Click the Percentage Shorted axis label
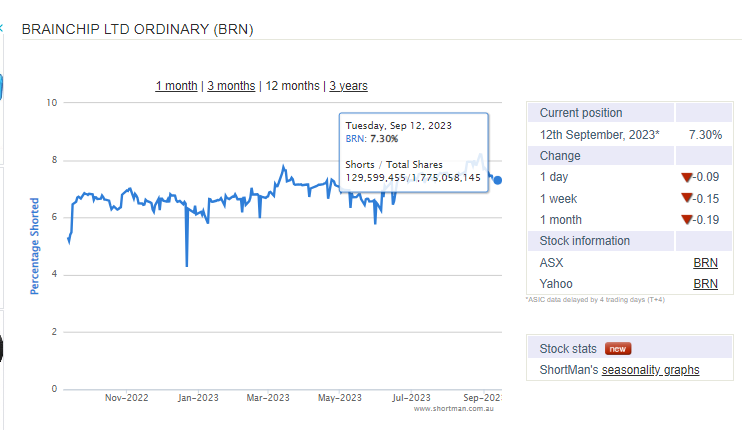Screen dimensions: 751x430 pyautogui.click(x=34, y=246)
